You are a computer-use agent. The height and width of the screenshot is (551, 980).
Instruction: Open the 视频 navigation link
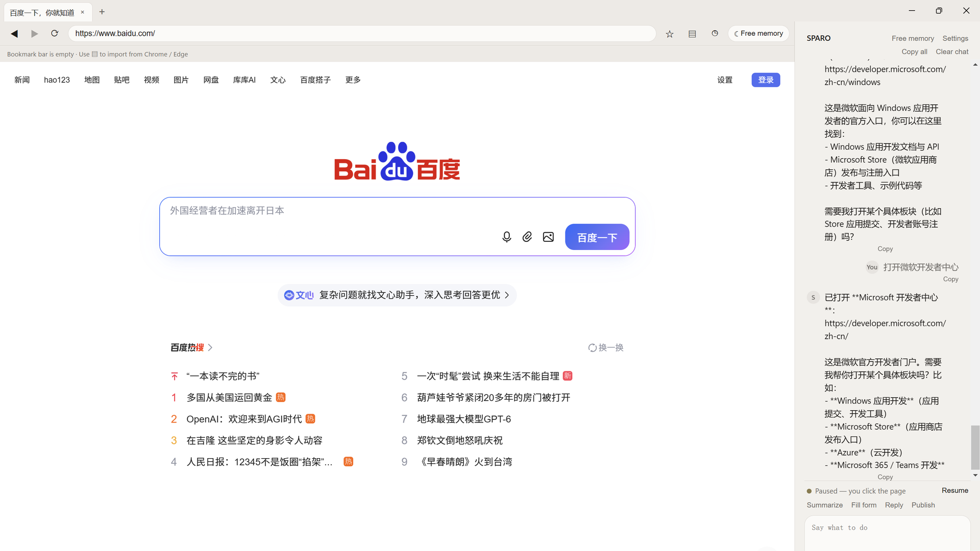152,80
